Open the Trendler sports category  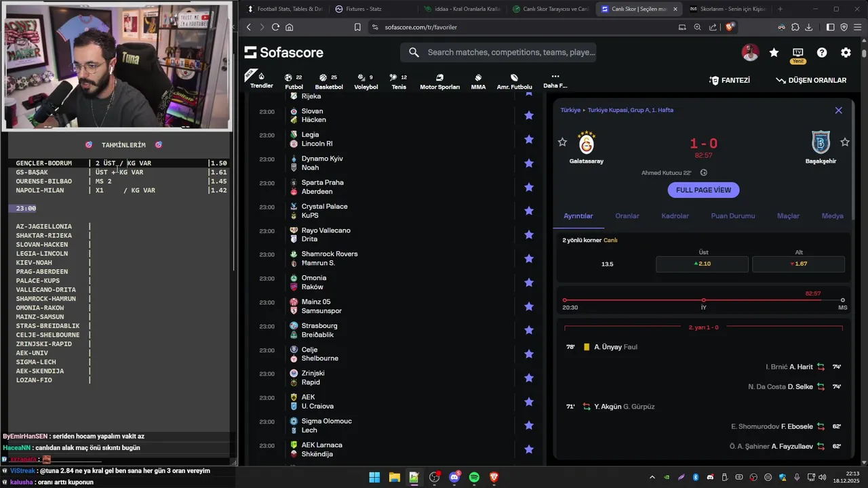261,80
